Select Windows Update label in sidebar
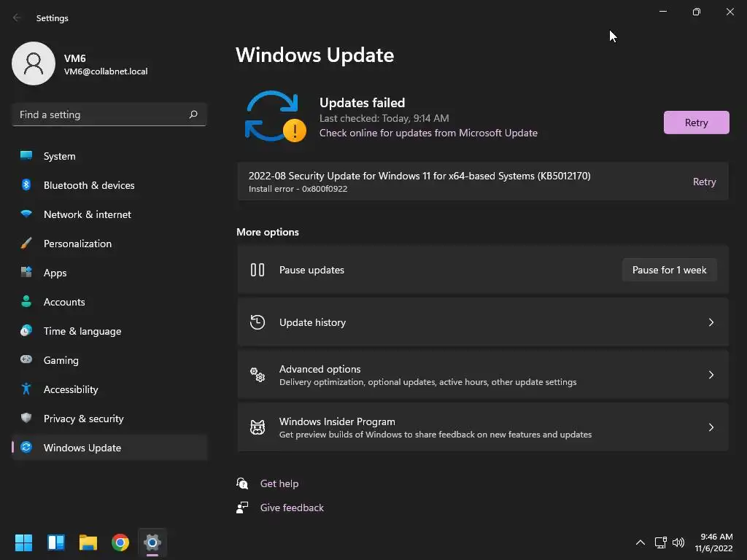 82,448
